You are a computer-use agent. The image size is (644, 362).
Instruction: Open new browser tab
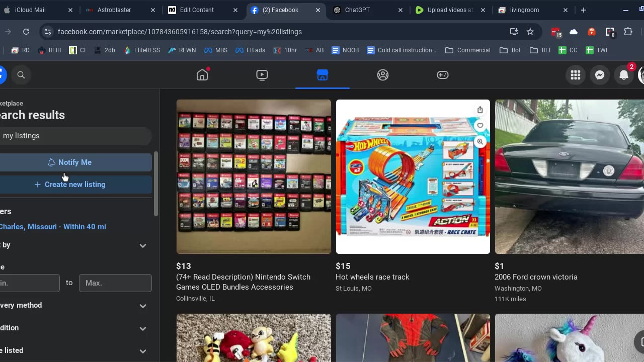click(584, 10)
